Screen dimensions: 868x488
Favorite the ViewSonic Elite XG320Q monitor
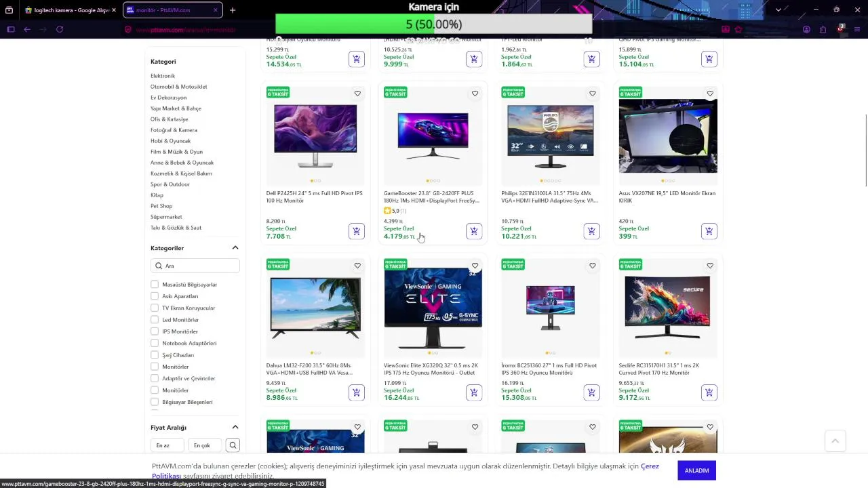tap(475, 266)
